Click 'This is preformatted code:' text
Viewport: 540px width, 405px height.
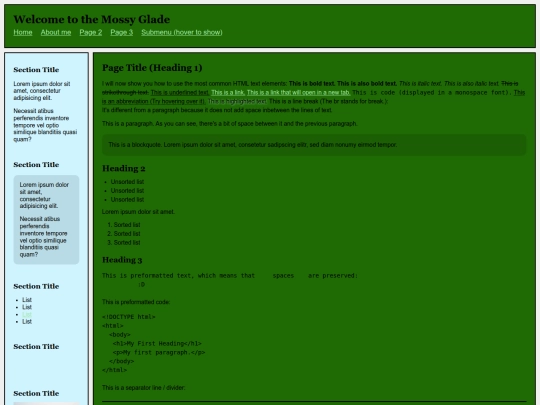click(x=136, y=302)
